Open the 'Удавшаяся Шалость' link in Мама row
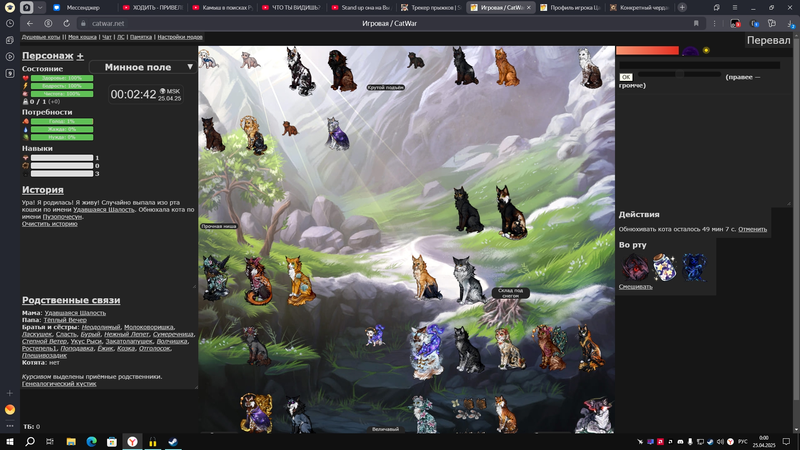800x450 pixels. coord(75,313)
